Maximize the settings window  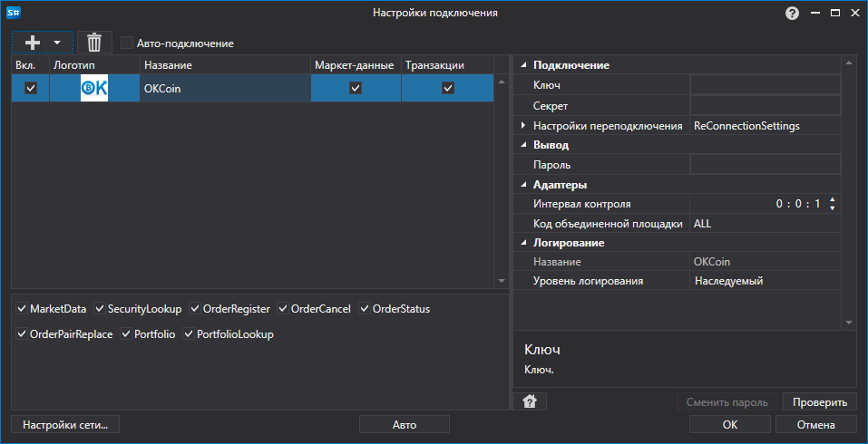(x=835, y=14)
